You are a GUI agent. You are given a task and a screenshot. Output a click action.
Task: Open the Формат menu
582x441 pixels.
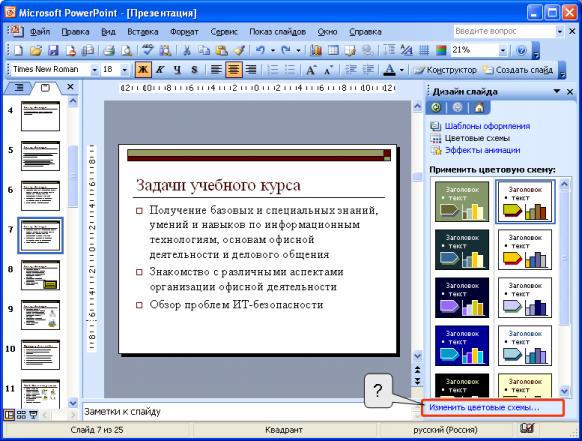(x=184, y=32)
